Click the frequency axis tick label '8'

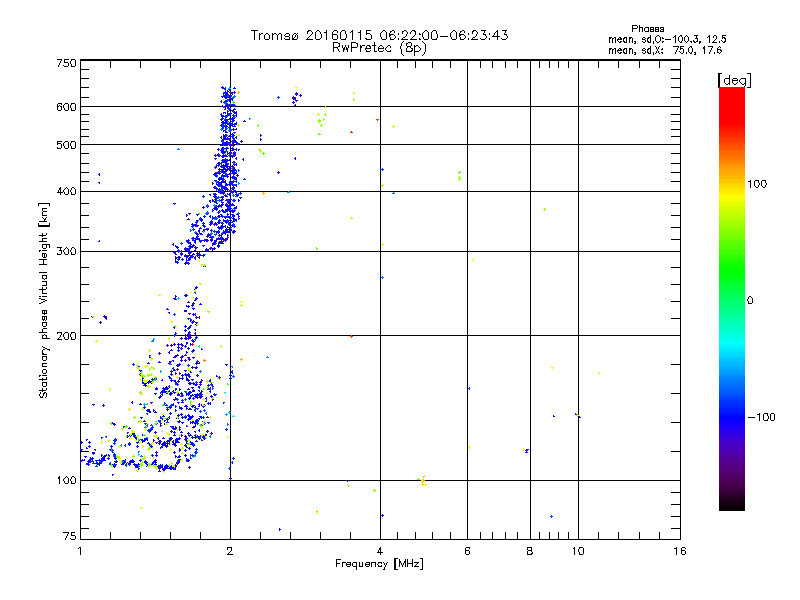(530, 551)
